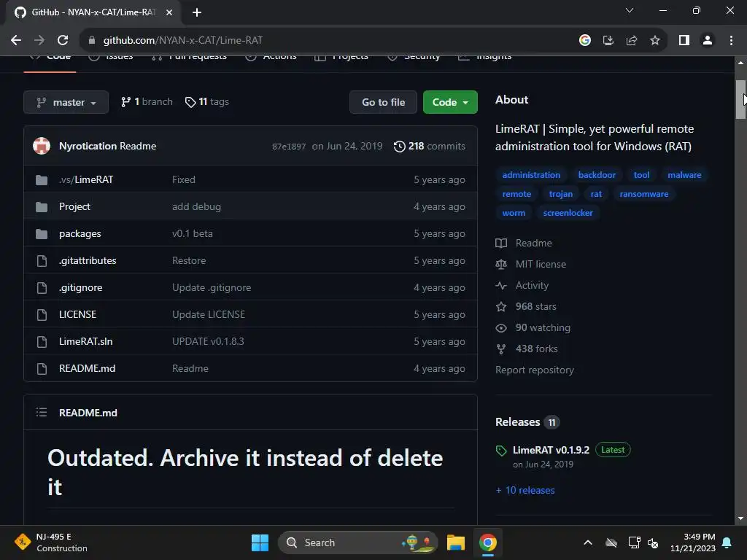Click the share page icon
747x560 pixels.
pyautogui.click(x=632, y=41)
